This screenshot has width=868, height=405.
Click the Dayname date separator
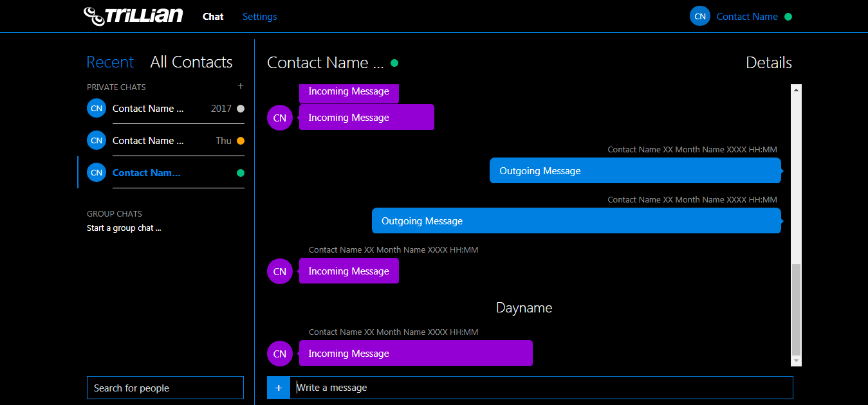524,308
